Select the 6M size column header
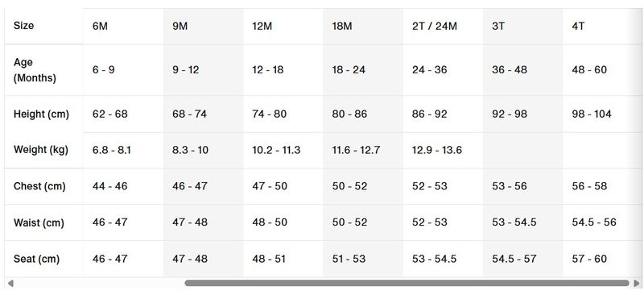The height and width of the screenshot is (295, 644). tap(123, 26)
